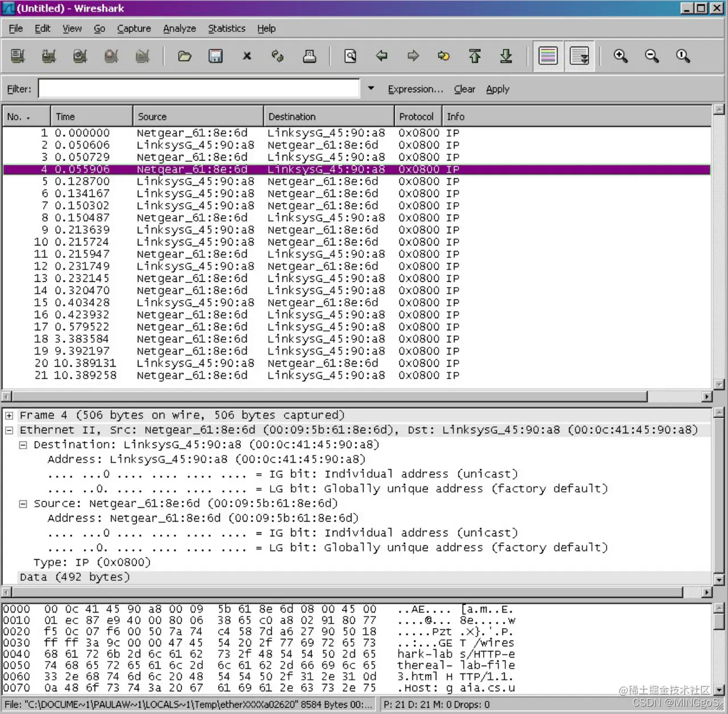Screen dimensions: 728x714
Task: Save capture file floppy icon
Action: click(215, 56)
